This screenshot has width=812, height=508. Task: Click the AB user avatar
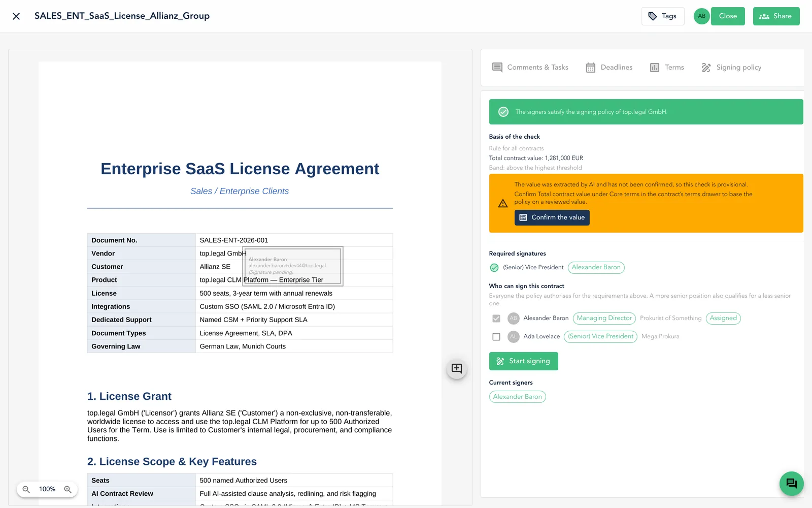(x=701, y=16)
